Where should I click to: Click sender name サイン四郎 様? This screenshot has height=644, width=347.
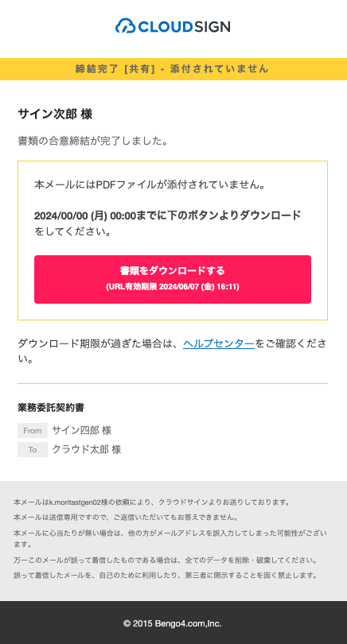tap(82, 430)
